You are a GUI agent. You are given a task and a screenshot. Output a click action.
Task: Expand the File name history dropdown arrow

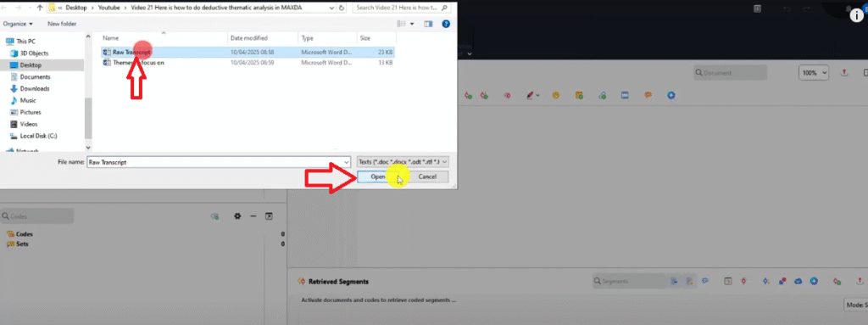(347, 161)
